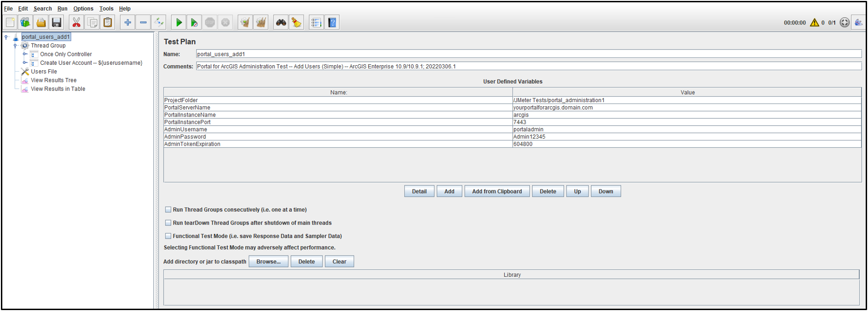The image size is (868, 311).
Task: Open the Templates icon in toolbar
Action: click(25, 22)
